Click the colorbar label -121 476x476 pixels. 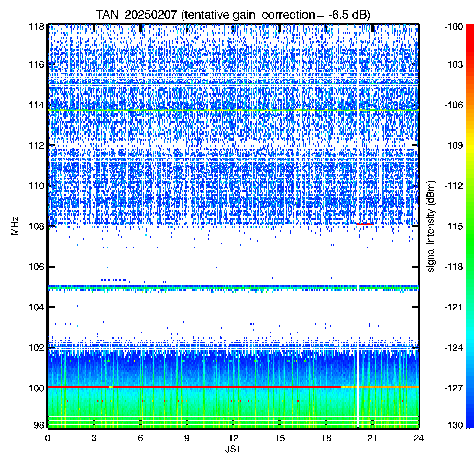454,307
